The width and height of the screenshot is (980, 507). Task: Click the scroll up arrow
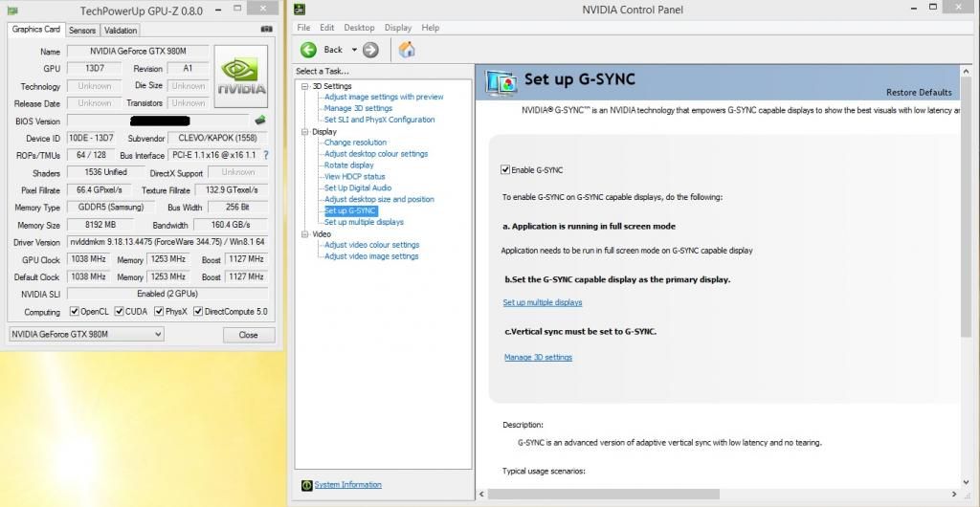(x=966, y=71)
